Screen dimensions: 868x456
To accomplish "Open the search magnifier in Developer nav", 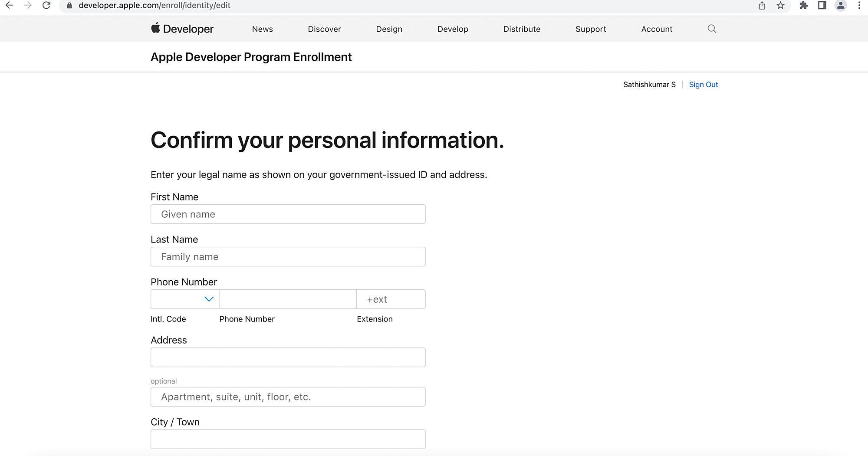I will tap(712, 29).
